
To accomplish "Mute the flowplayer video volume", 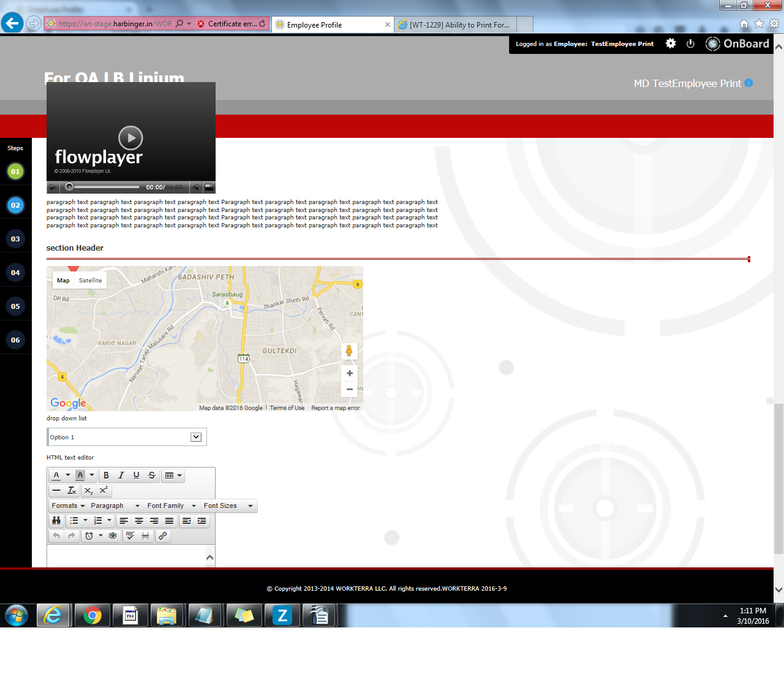I will (195, 187).
